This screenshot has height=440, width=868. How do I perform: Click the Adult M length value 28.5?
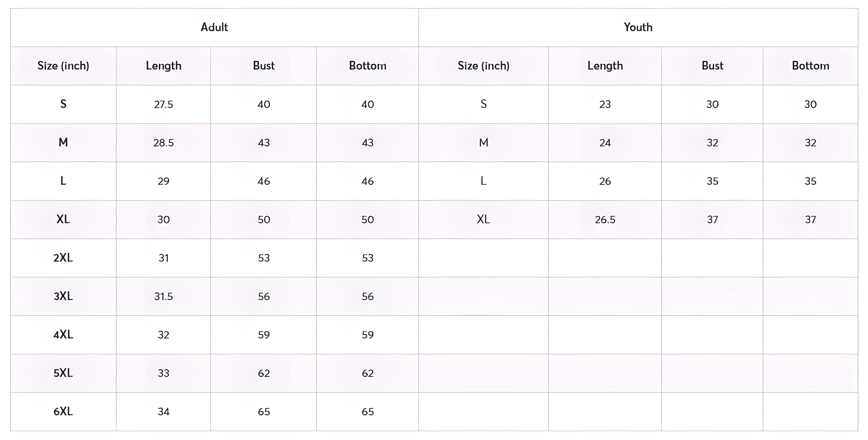click(x=163, y=143)
